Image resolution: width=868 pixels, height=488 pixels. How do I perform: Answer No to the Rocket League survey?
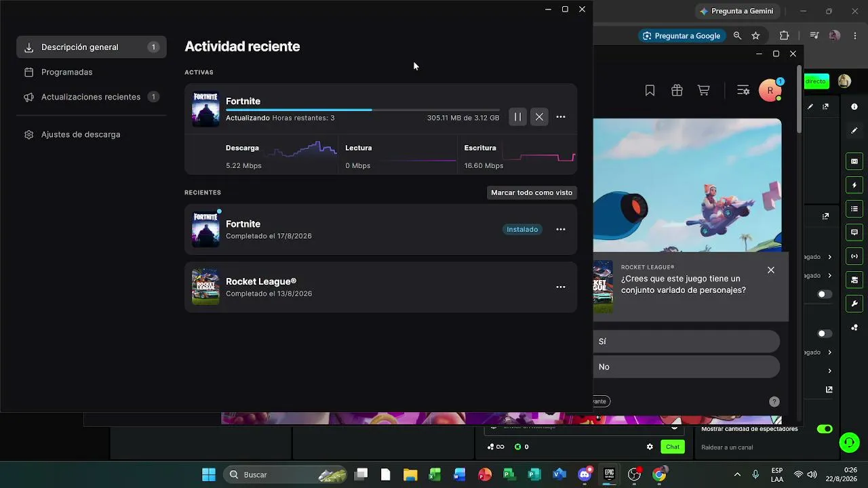pos(686,367)
